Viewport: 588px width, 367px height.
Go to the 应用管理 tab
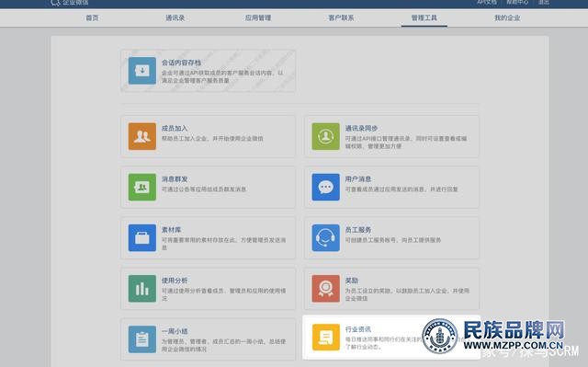[258, 17]
